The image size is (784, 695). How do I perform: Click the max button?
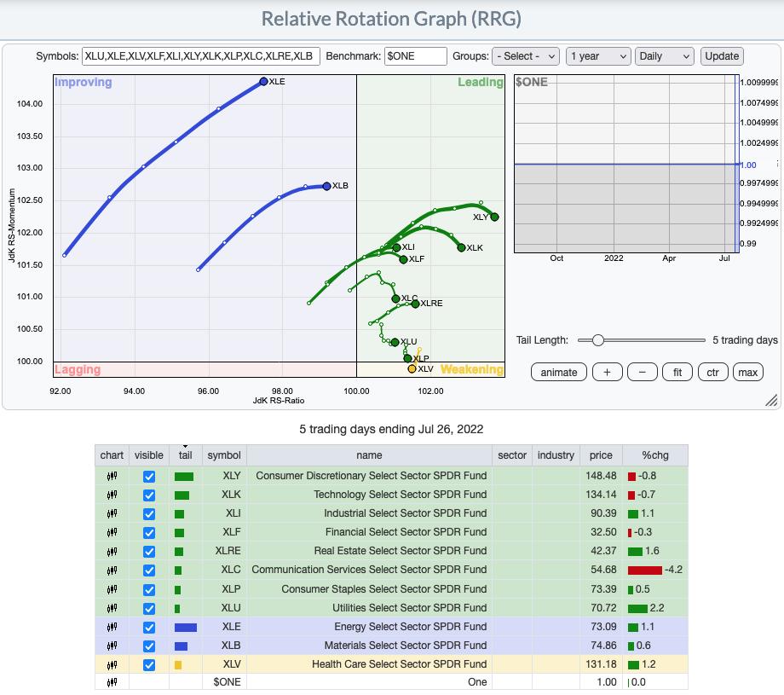point(748,373)
